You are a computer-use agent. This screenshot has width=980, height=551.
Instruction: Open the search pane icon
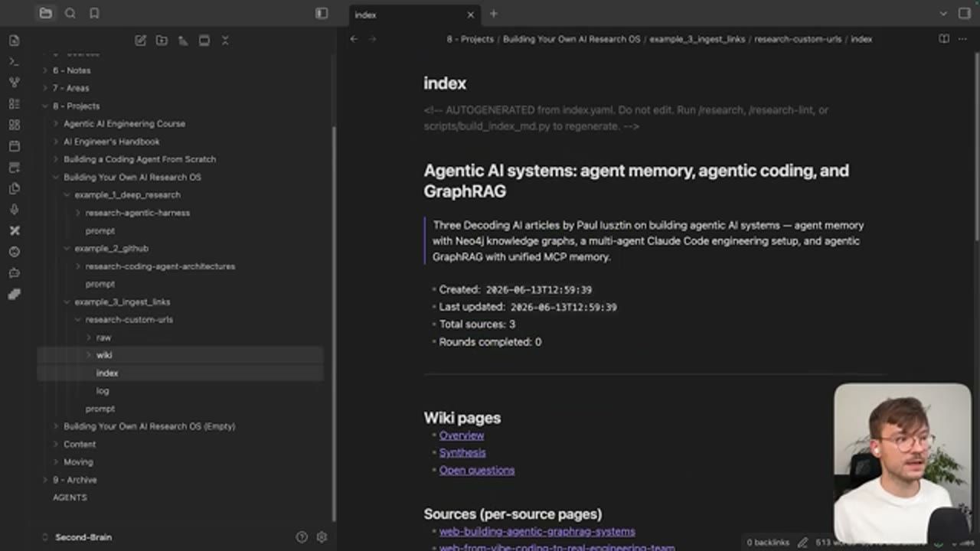pyautogui.click(x=70, y=13)
